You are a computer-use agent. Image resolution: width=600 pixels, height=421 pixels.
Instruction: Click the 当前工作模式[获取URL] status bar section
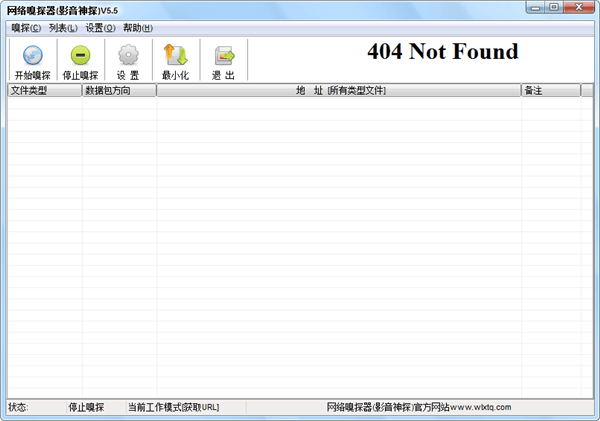click(173, 407)
